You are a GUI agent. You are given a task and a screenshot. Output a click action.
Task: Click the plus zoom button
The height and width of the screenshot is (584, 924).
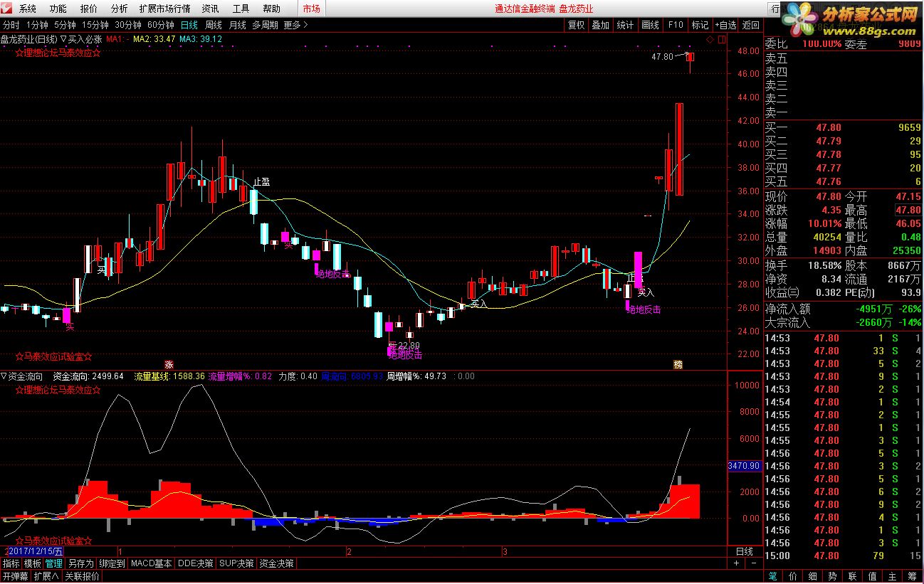pyautogui.click(x=737, y=563)
